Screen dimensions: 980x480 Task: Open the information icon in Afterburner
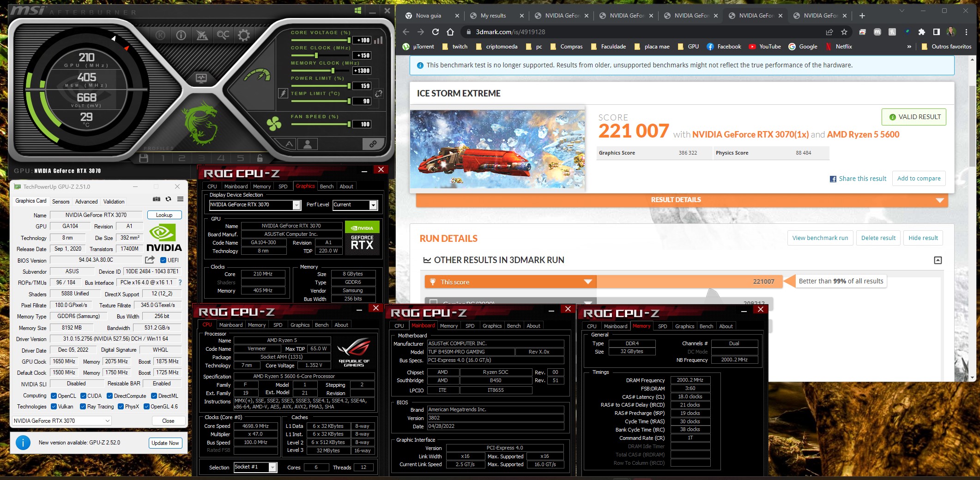[181, 35]
